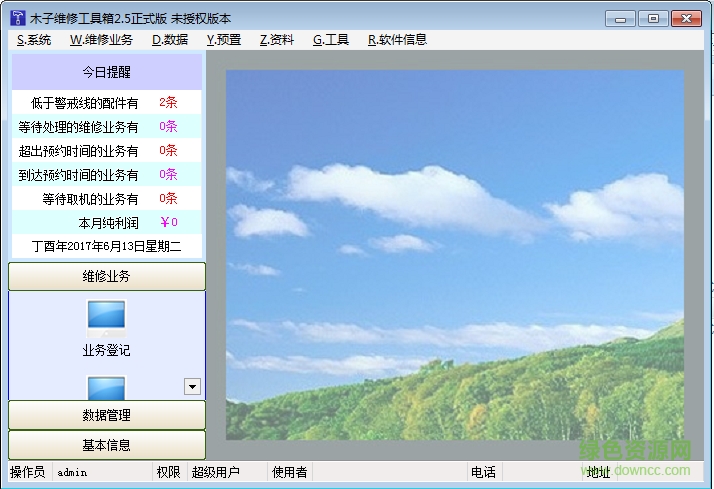Click the 本月纯利润 row

click(107, 223)
